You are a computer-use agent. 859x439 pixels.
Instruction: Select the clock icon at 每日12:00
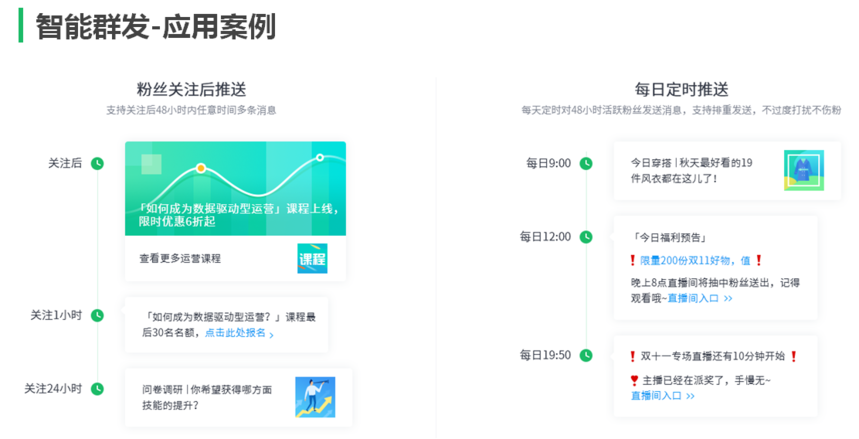coord(586,237)
